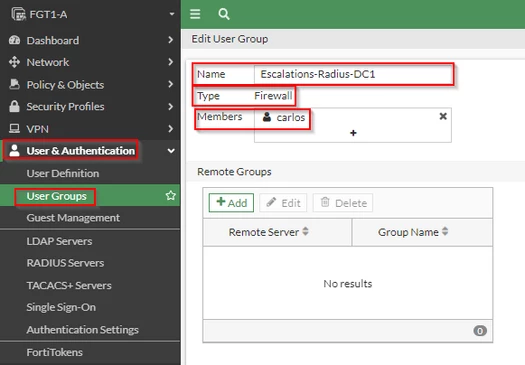Click the Firewall type value
Viewport: 525px width, 365px height.
click(273, 96)
